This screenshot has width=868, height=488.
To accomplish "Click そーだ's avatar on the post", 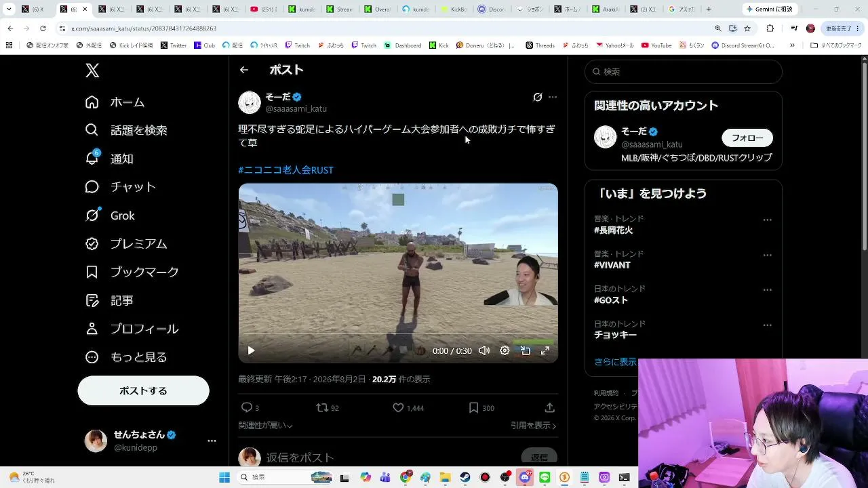I will pyautogui.click(x=250, y=102).
